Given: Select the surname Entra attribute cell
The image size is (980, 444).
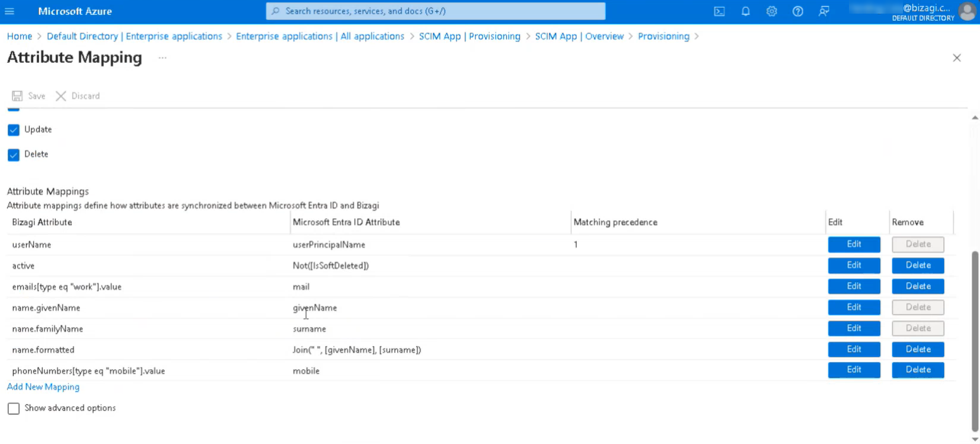Looking at the screenshot, I should coord(309,329).
